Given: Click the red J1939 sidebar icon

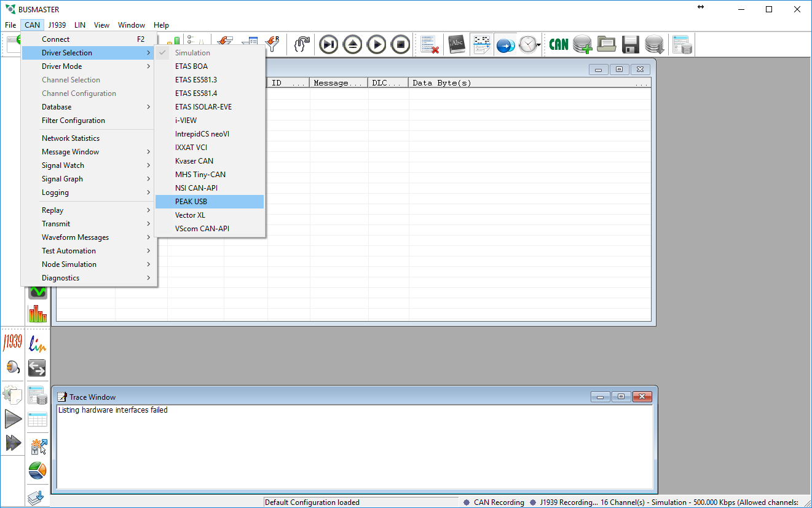Looking at the screenshot, I should pyautogui.click(x=13, y=343).
